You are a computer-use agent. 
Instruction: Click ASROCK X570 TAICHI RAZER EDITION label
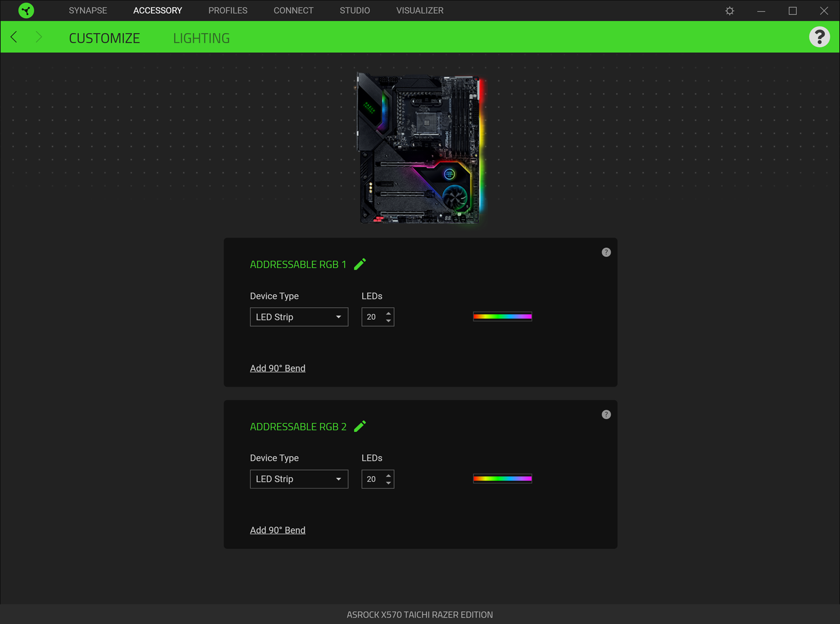pyautogui.click(x=420, y=615)
